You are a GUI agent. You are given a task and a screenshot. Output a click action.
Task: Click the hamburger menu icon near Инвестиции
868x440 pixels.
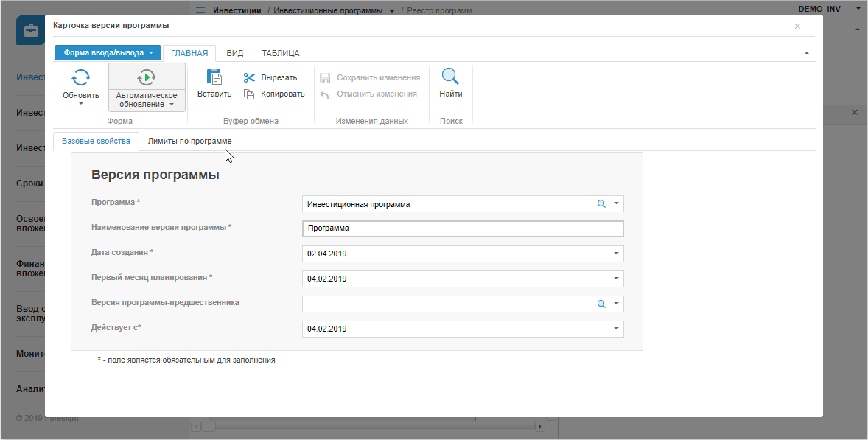tap(200, 11)
